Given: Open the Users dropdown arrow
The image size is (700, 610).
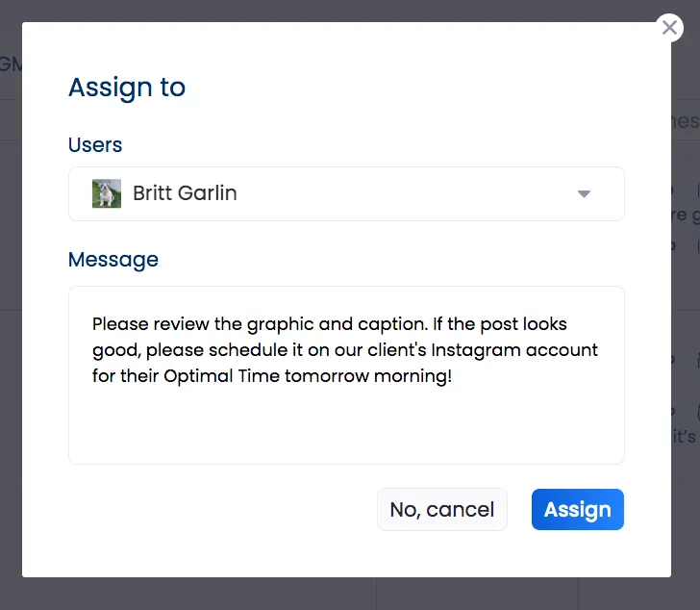Looking at the screenshot, I should pyautogui.click(x=584, y=193).
